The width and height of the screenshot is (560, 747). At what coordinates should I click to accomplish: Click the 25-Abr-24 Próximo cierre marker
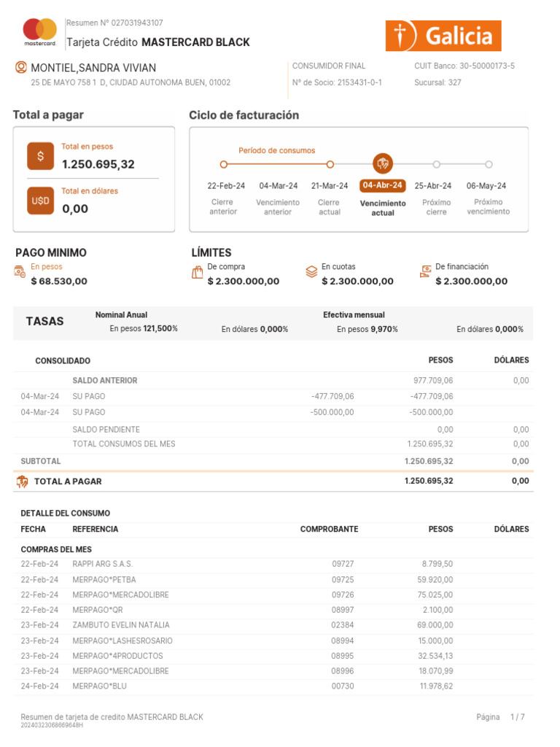pos(436,164)
